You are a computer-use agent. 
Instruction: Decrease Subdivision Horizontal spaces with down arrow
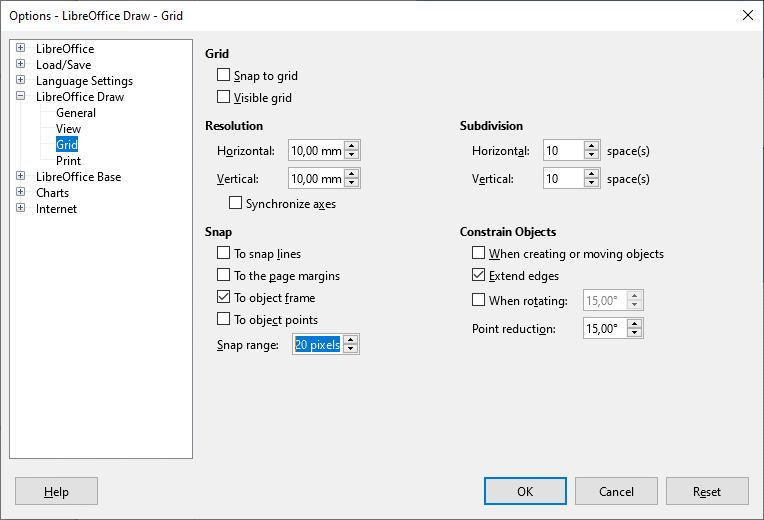point(591,154)
